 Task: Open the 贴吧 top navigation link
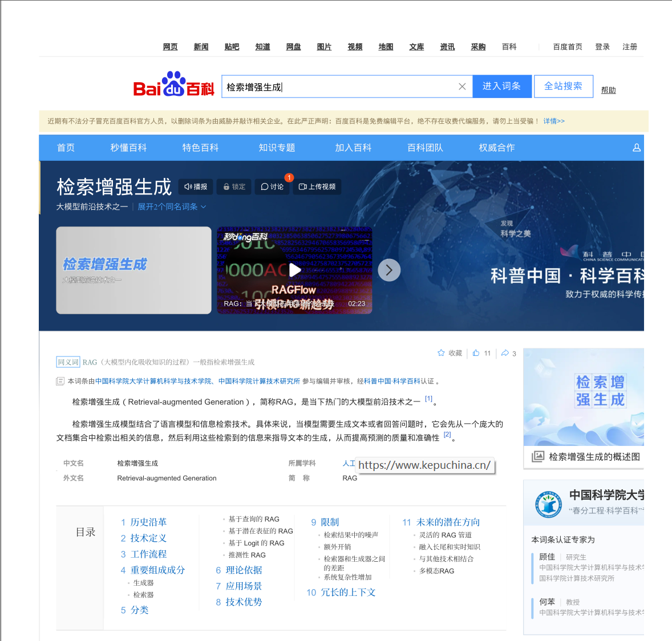(x=232, y=47)
